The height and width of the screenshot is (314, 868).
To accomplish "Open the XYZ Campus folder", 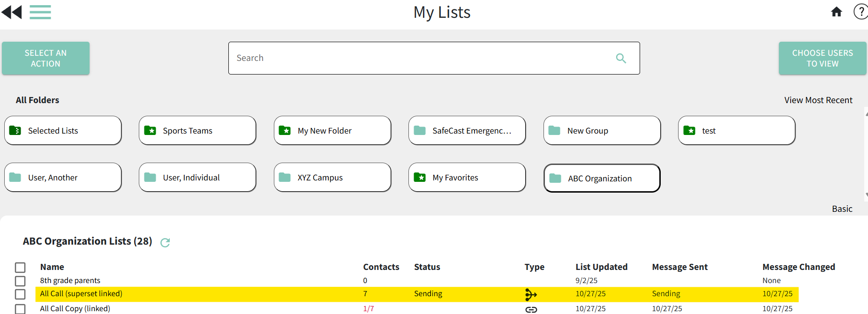I will point(332,177).
